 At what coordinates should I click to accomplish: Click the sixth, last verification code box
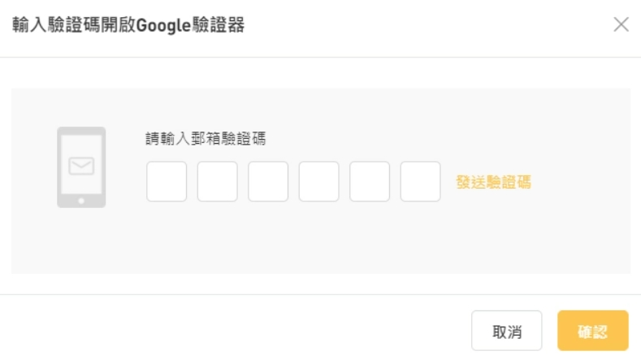420,181
